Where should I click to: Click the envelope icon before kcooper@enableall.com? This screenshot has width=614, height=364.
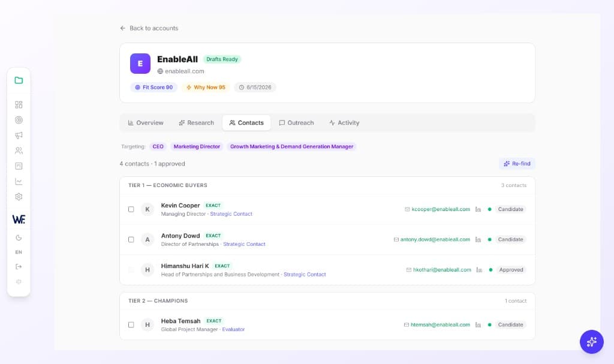click(x=407, y=209)
